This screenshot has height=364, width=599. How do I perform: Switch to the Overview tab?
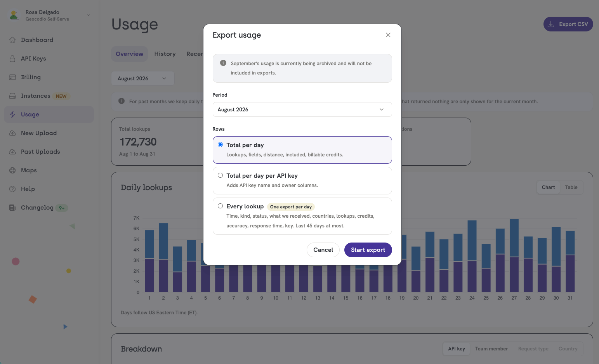pos(129,54)
